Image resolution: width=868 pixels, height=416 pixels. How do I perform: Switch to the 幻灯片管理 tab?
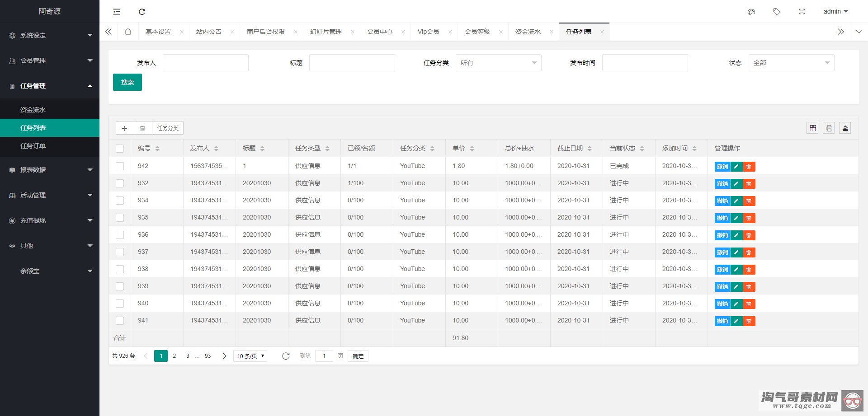tap(326, 32)
